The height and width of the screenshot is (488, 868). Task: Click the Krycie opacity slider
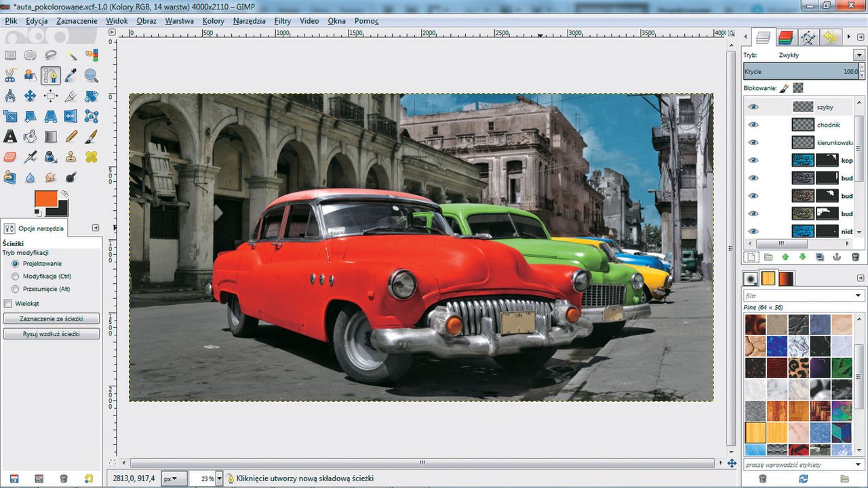[802, 72]
